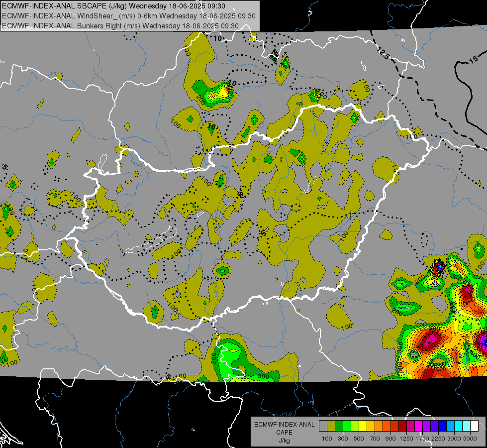Click the legend value 5000
487x448 pixels.
(470, 439)
